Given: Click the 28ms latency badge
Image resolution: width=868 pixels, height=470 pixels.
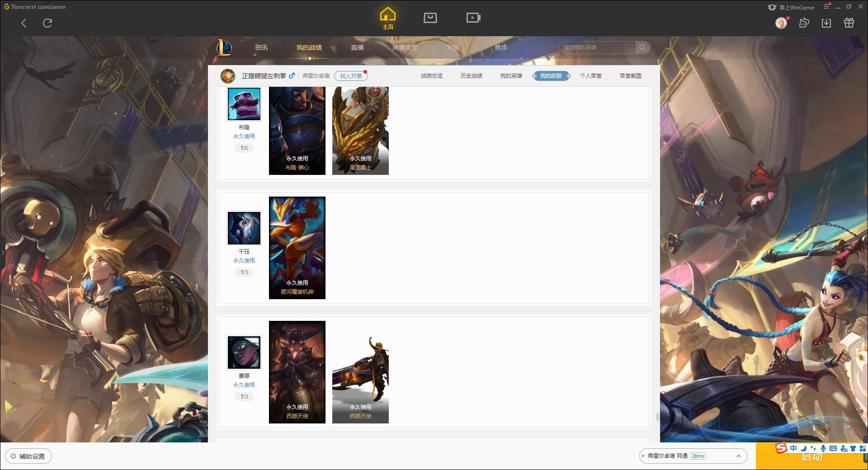Looking at the screenshot, I should coord(698,456).
